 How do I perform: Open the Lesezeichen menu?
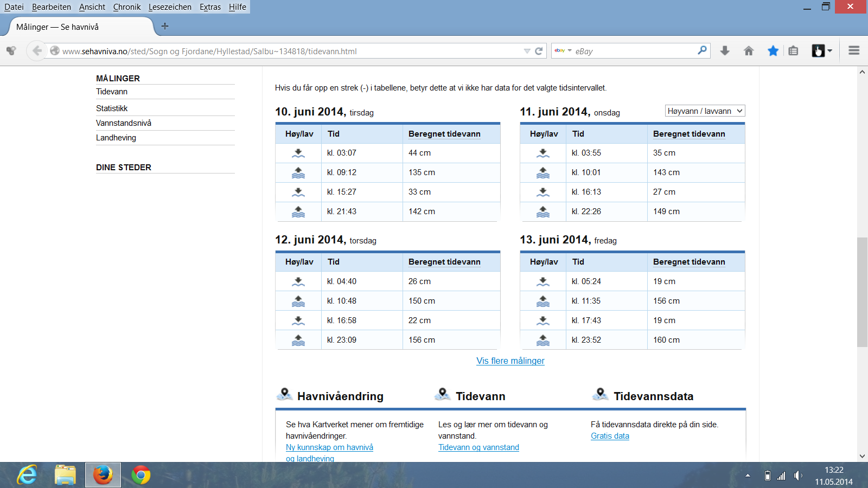(170, 7)
